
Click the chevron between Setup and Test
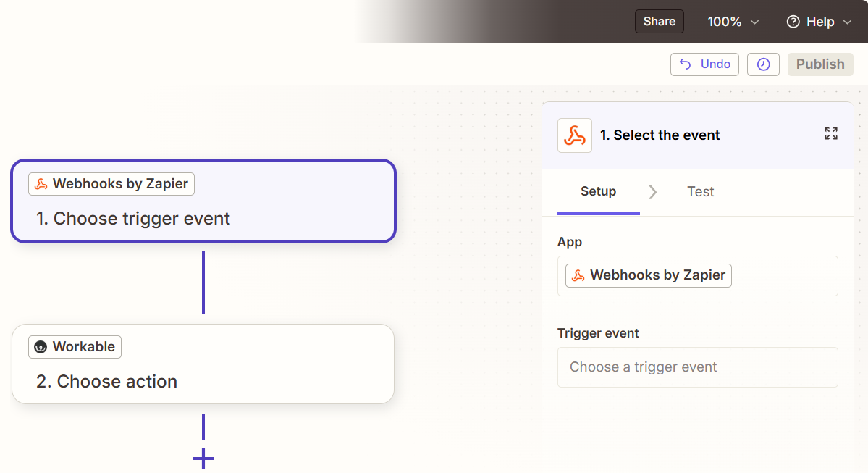653,192
